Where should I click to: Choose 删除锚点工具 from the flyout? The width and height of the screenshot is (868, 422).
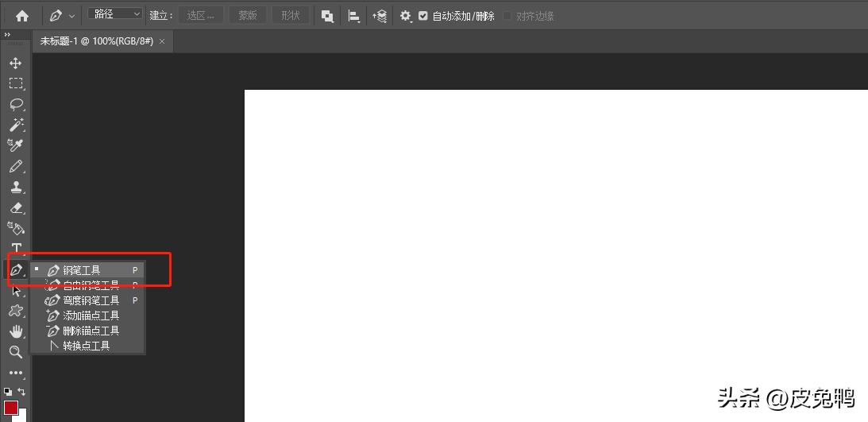point(87,331)
